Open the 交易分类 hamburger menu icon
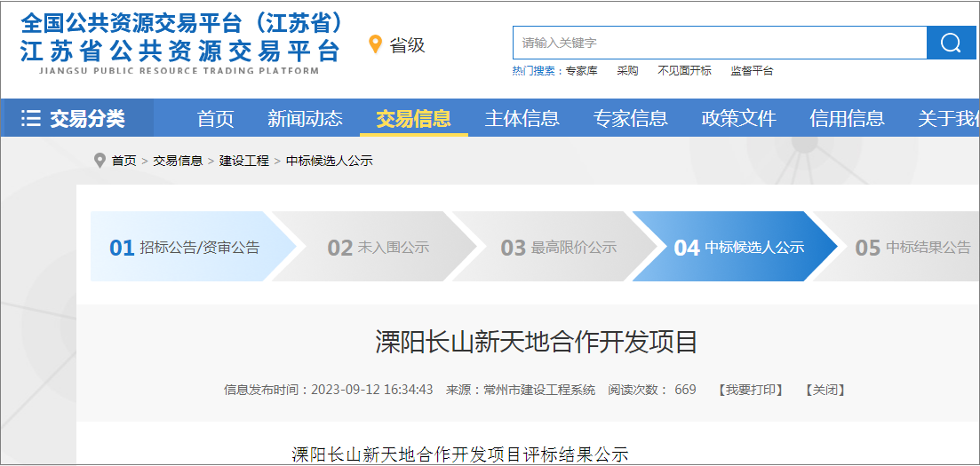Image resolution: width=980 pixels, height=466 pixels. click(31, 118)
